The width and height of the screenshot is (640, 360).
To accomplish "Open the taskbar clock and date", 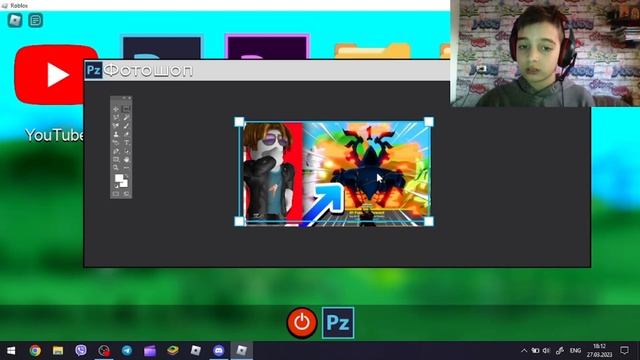I will coord(599,351).
